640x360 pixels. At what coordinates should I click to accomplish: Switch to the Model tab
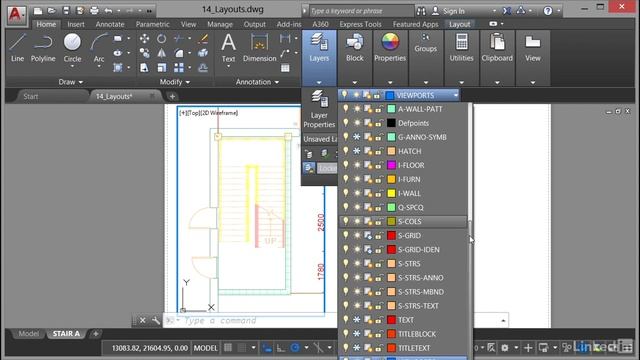[29, 333]
